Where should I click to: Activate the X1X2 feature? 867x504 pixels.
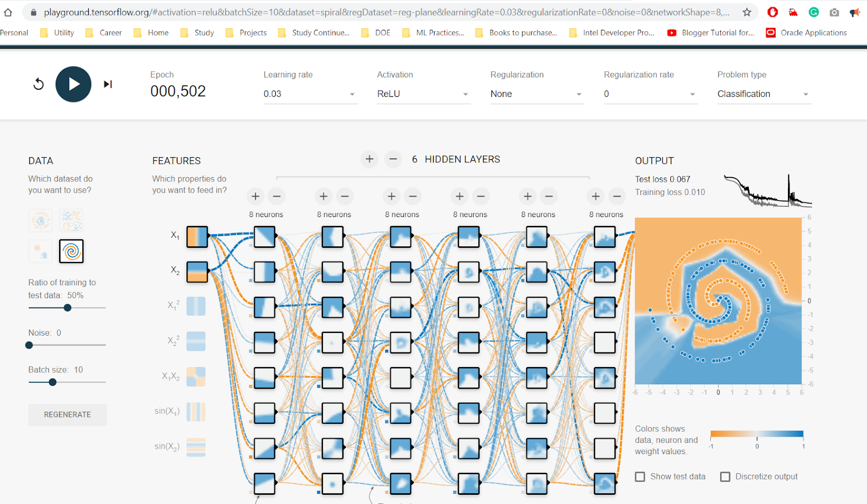coord(196,376)
